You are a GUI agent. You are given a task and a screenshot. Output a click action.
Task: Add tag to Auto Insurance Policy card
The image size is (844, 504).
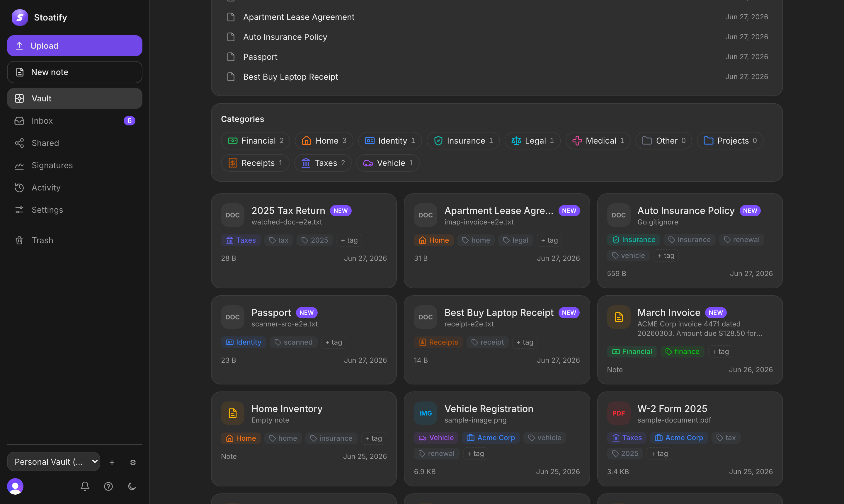pyautogui.click(x=666, y=256)
